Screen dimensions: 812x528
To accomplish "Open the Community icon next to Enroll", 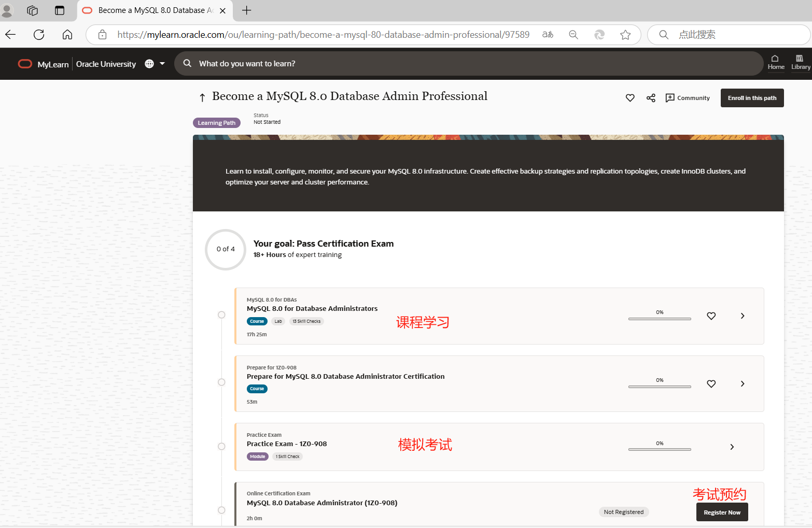I will click(670, 97).
